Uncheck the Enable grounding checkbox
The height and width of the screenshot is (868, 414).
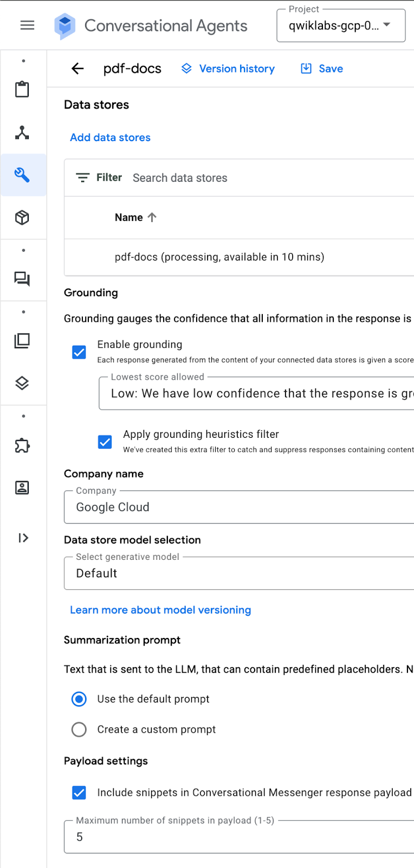coord(79,352)
